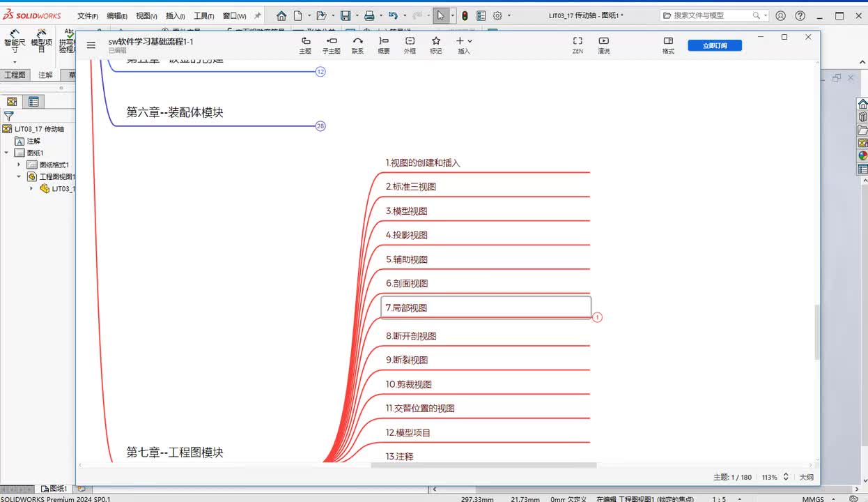
Task: Collapse the 工程图视图1 tree node
Action: click(19, 176)
